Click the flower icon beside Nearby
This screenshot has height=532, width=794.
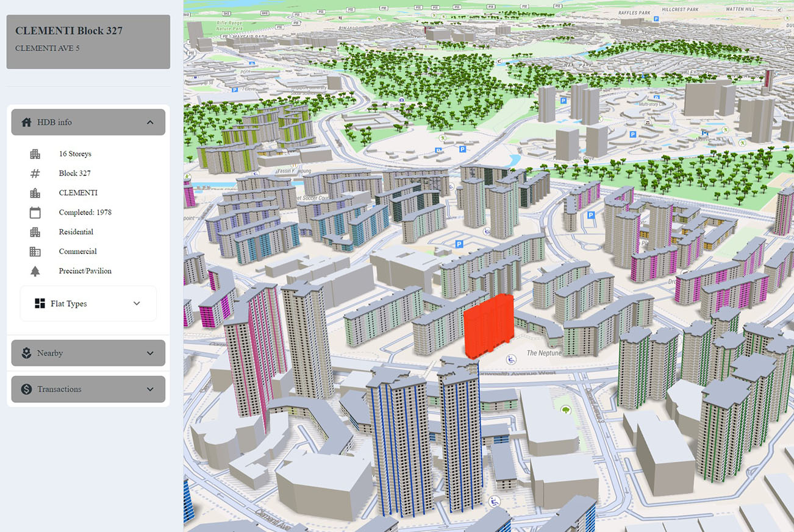pos(26,353)
